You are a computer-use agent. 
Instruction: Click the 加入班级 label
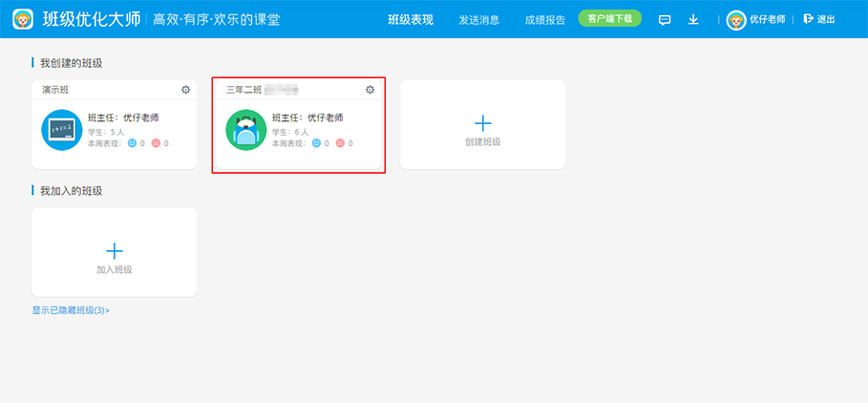[114, 269]
